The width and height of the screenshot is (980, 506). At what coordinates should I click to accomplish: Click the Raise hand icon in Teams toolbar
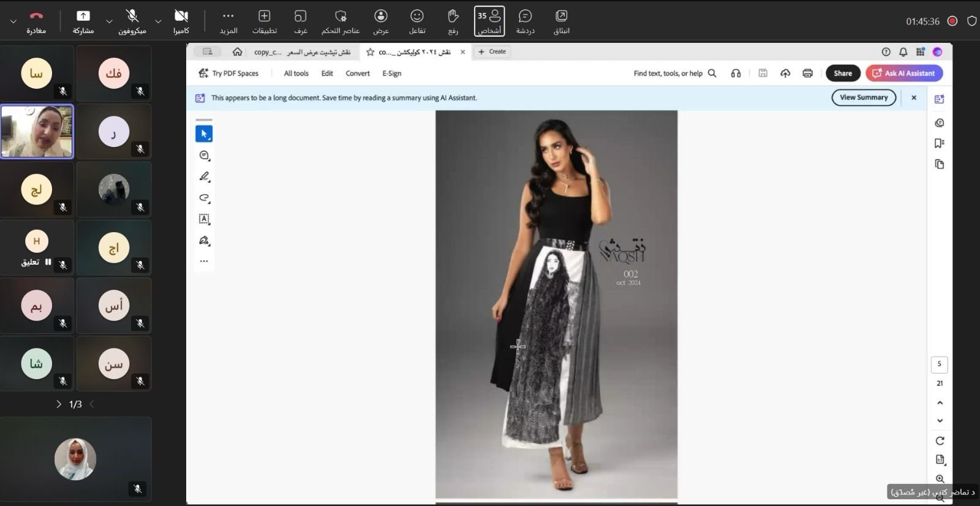[453, 21]
